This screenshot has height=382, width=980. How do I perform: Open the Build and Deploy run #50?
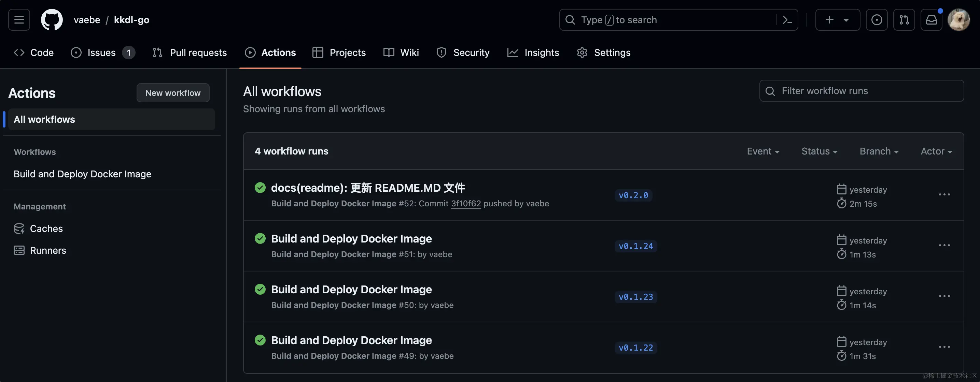pyautogui.click(x=351, y=290)
